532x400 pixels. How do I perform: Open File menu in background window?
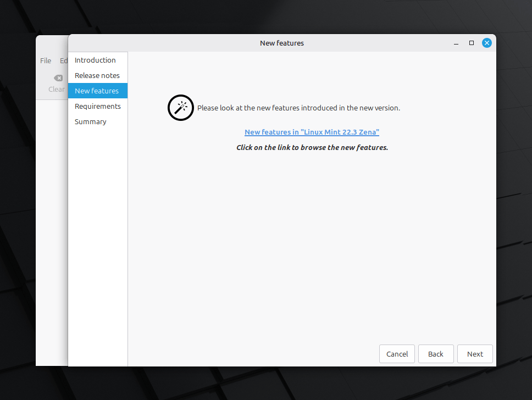[x=46, y=61]
